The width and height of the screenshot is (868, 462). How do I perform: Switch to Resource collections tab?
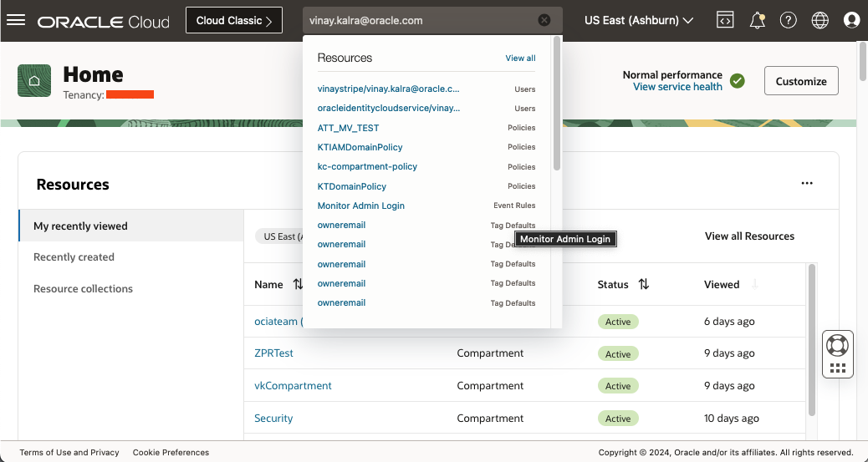point(83,289)
